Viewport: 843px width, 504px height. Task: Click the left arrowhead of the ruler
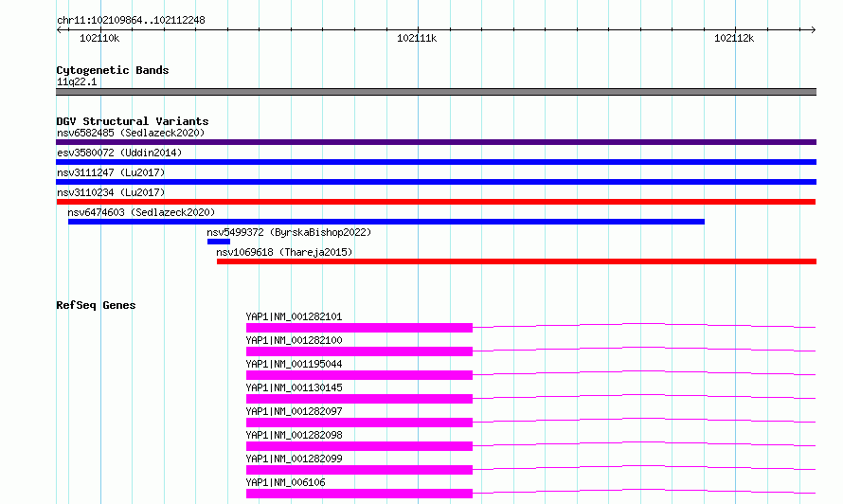(59, 29)
